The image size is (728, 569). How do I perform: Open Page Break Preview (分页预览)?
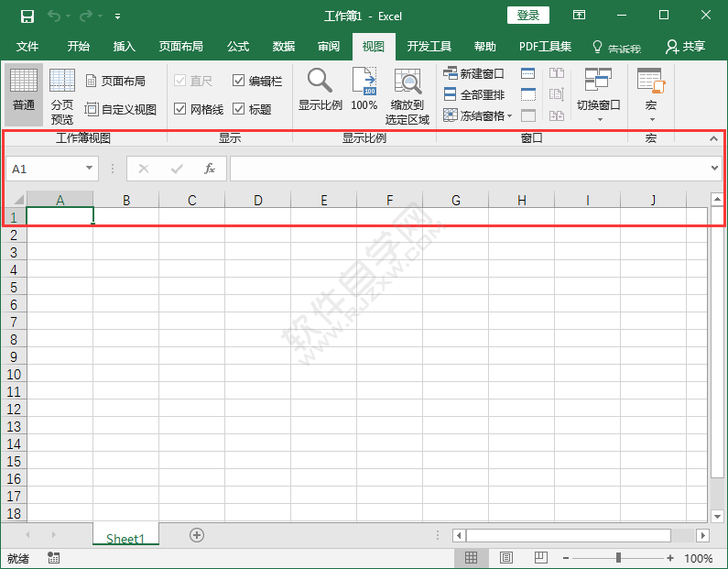pos(62,97)
